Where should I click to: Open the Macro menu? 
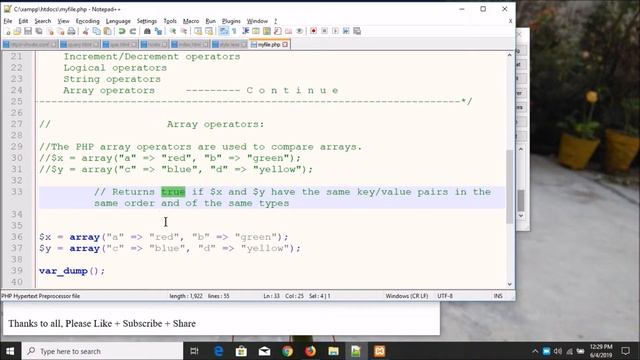(191, 21)
